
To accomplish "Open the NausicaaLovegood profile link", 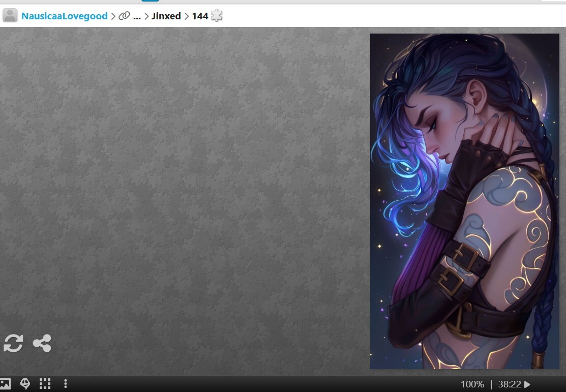I will [x=64, y=16].
